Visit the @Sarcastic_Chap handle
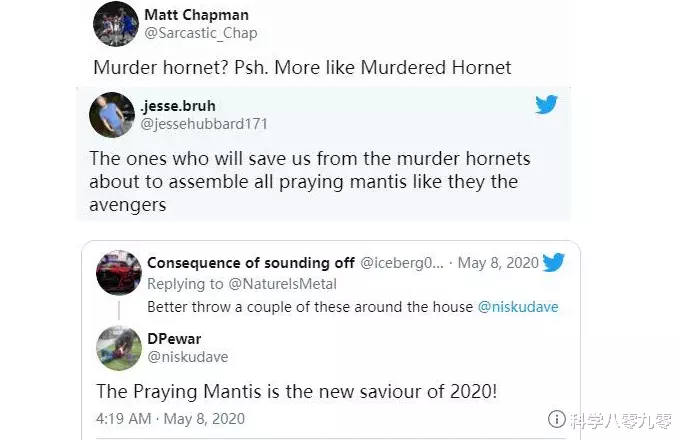This screenshot has width=680, height=440. click(x=200, y=33)
